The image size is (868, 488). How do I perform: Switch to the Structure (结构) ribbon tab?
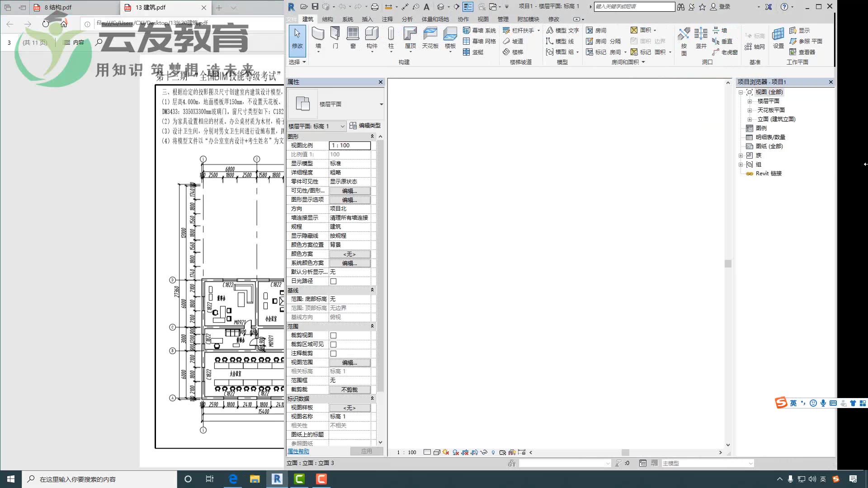click(x=327, y=19)
